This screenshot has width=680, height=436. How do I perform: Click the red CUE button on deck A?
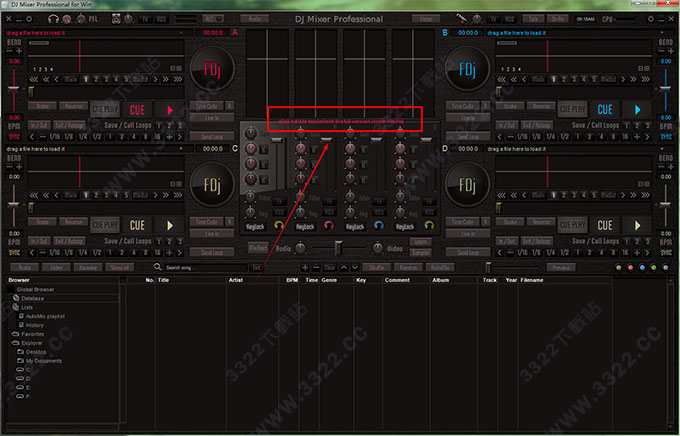coord(137,110)
